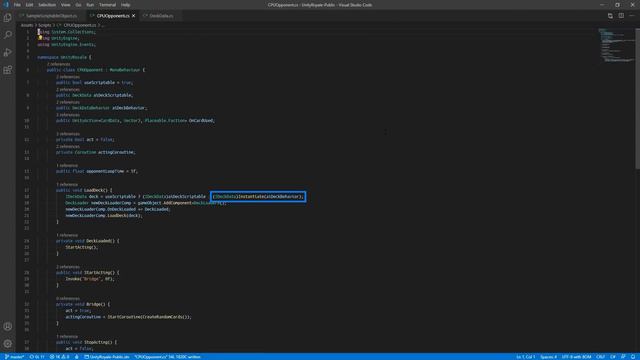Open the Go menu

click(x=78, y=5)
